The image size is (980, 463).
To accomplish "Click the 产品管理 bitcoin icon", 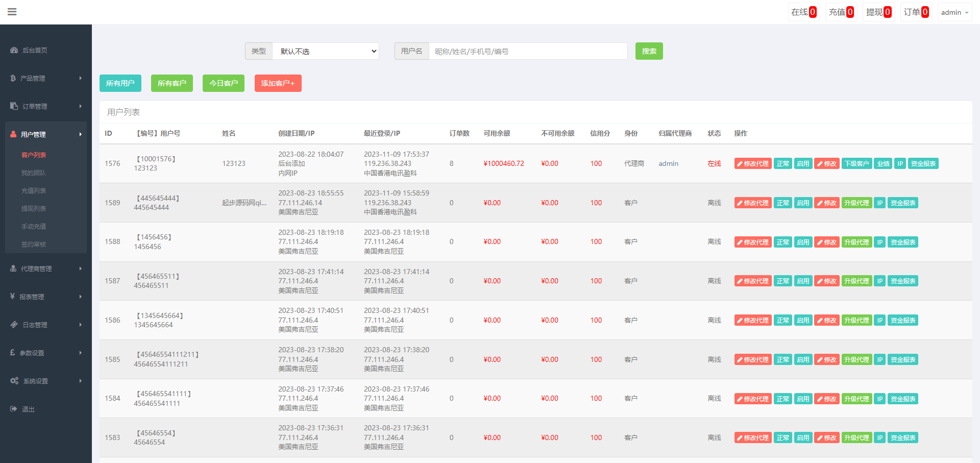I will (13, 78).
